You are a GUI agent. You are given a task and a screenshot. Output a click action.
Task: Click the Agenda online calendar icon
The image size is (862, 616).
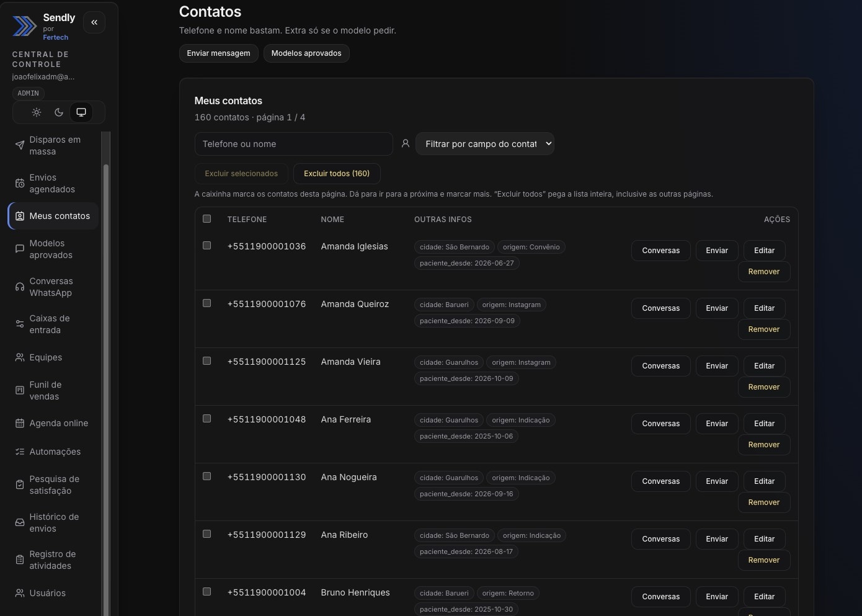[20, 423]
